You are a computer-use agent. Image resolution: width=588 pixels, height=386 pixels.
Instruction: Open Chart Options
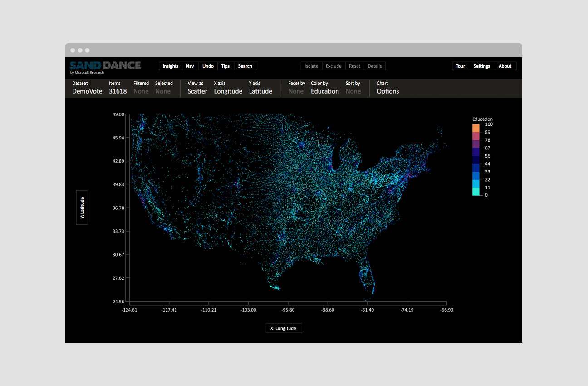point(388,91)
